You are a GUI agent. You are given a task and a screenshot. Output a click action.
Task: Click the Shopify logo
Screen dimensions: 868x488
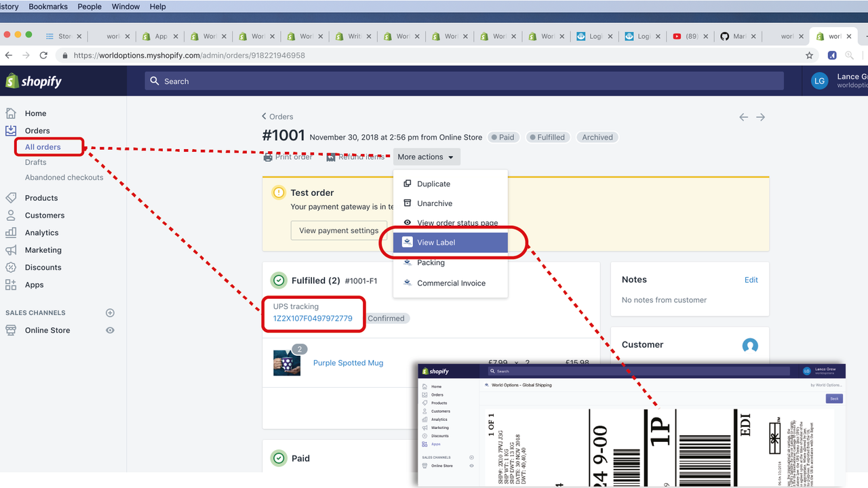point(33,81)
